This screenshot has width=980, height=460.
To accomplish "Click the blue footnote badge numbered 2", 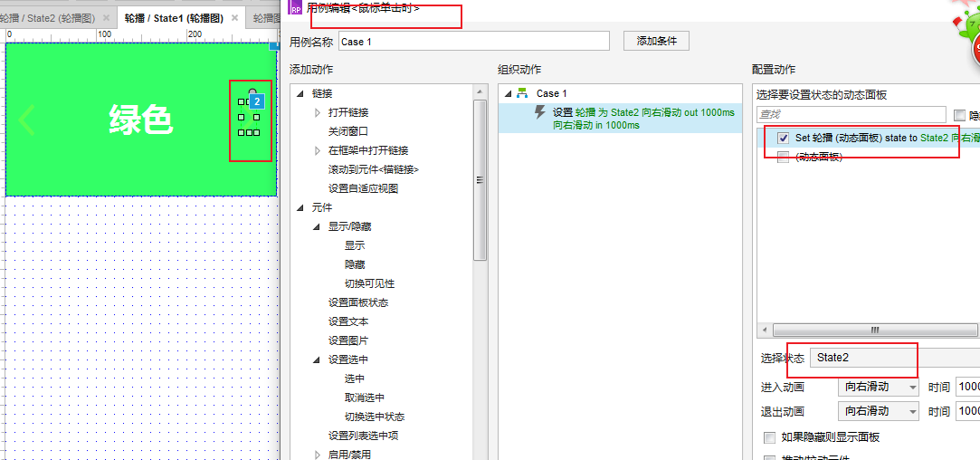I will [x=256, y=101].
